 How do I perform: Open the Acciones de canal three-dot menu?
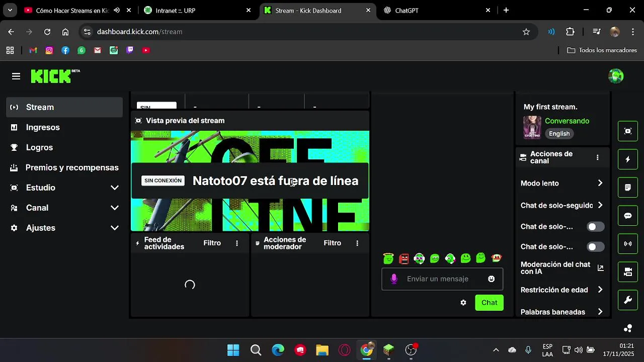[597, 157]
